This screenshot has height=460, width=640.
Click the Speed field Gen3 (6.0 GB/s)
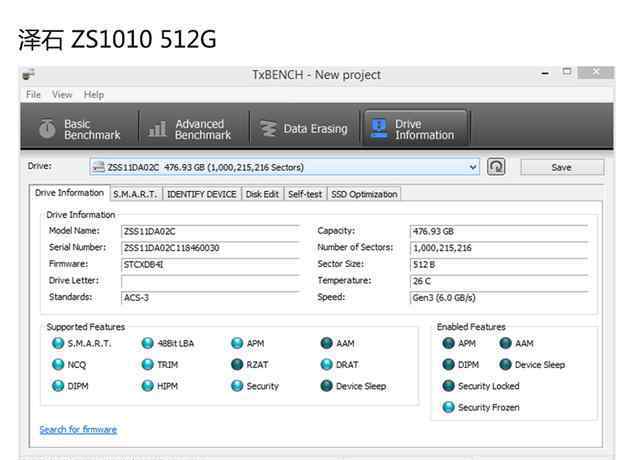click(499, 298)
